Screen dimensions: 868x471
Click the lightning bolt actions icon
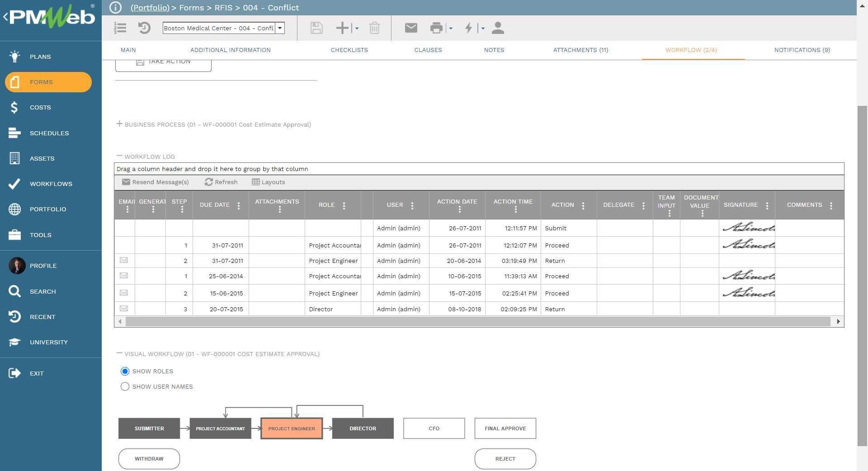point(469,28)
